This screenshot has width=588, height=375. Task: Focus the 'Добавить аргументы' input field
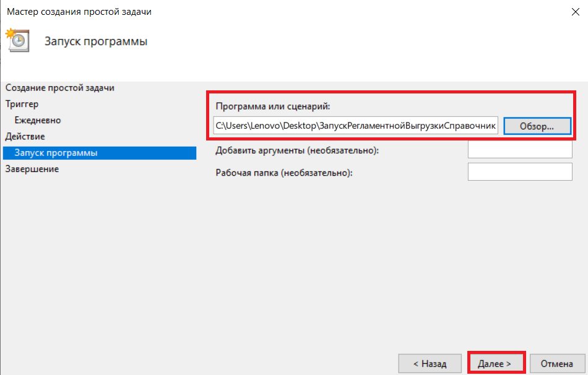pyautogui.click(x=520, y=150)
